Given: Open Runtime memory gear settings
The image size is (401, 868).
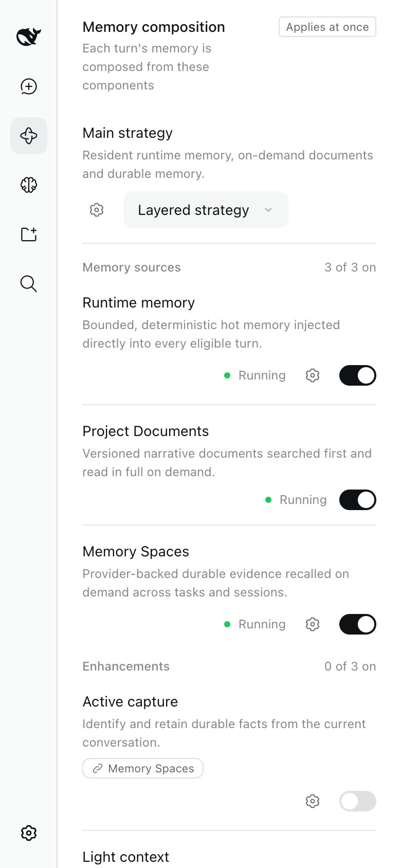Looking at the screenshot, I should point(313,375).
